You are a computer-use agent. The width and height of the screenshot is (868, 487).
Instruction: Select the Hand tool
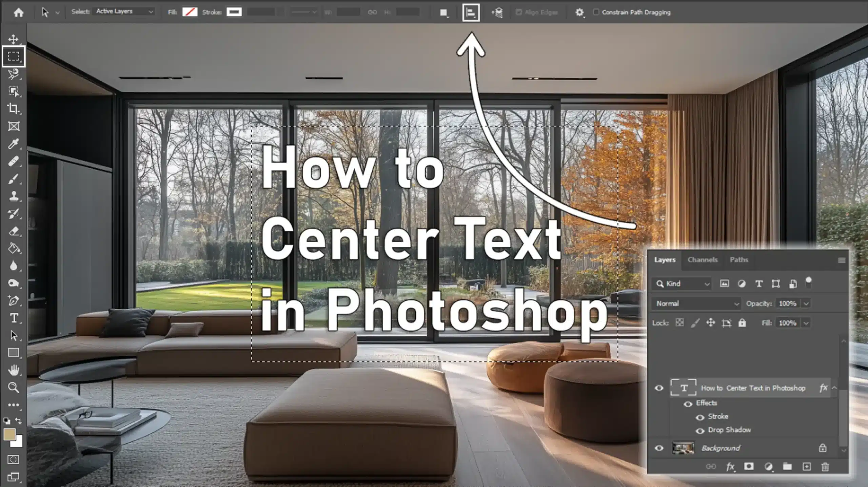[x=14, y=370]
